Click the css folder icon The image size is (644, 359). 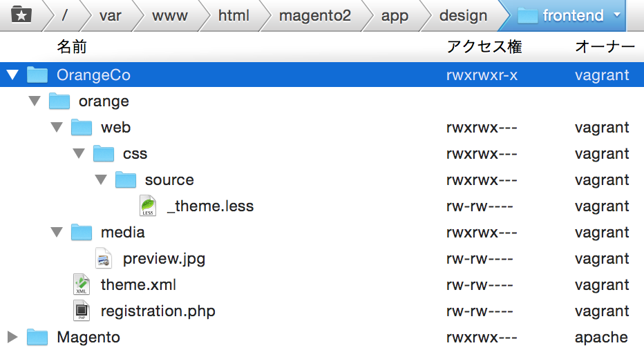pos(104,153)
